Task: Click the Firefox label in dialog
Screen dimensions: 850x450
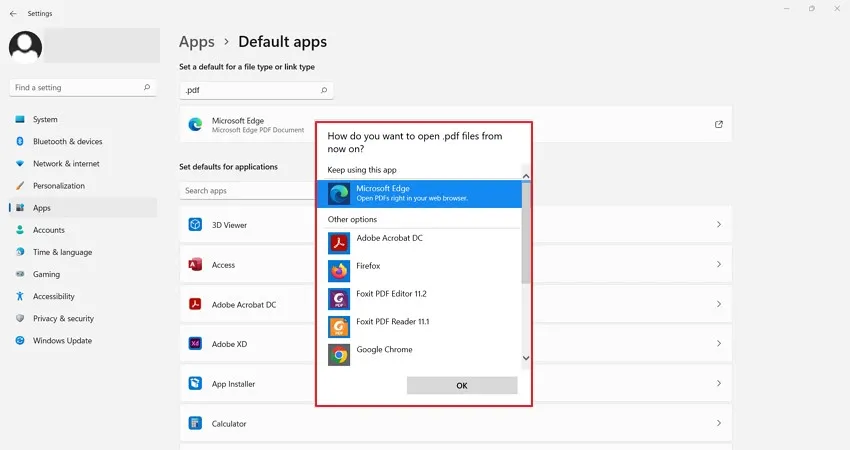Action: click(368, 266)
